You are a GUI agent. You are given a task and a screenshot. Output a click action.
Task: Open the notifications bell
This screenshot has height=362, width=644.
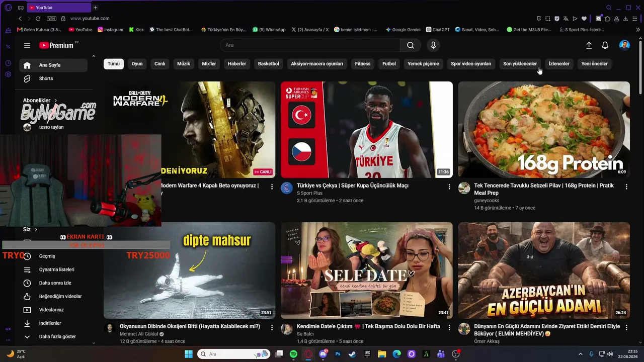[605, 45]
